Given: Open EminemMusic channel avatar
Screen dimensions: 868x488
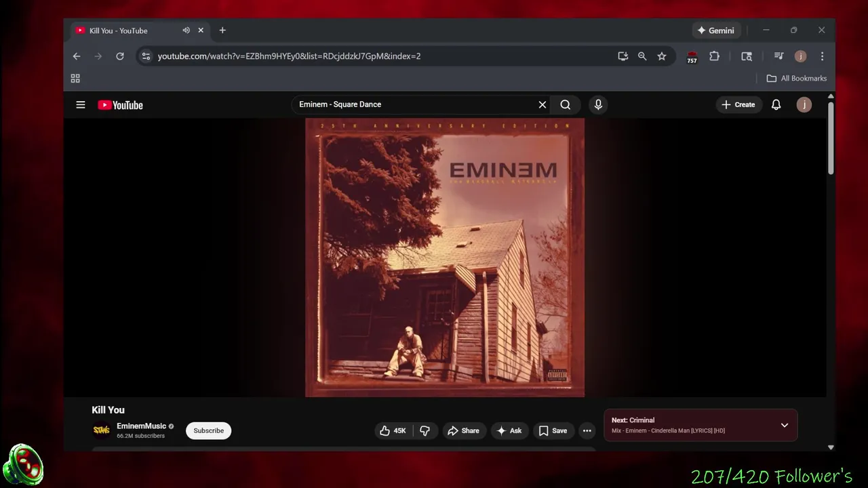Looking at the screenshot, I should coord(102,430).
